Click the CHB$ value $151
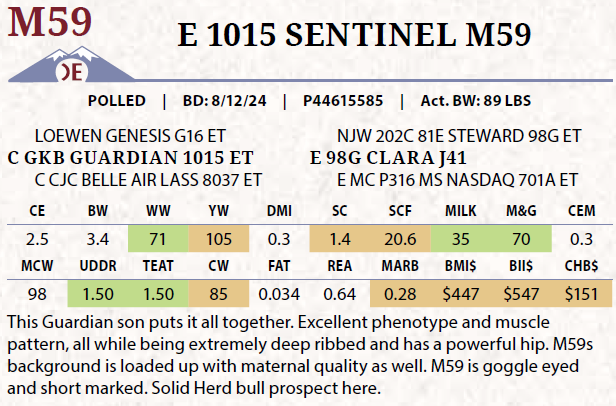 [580, 294]
